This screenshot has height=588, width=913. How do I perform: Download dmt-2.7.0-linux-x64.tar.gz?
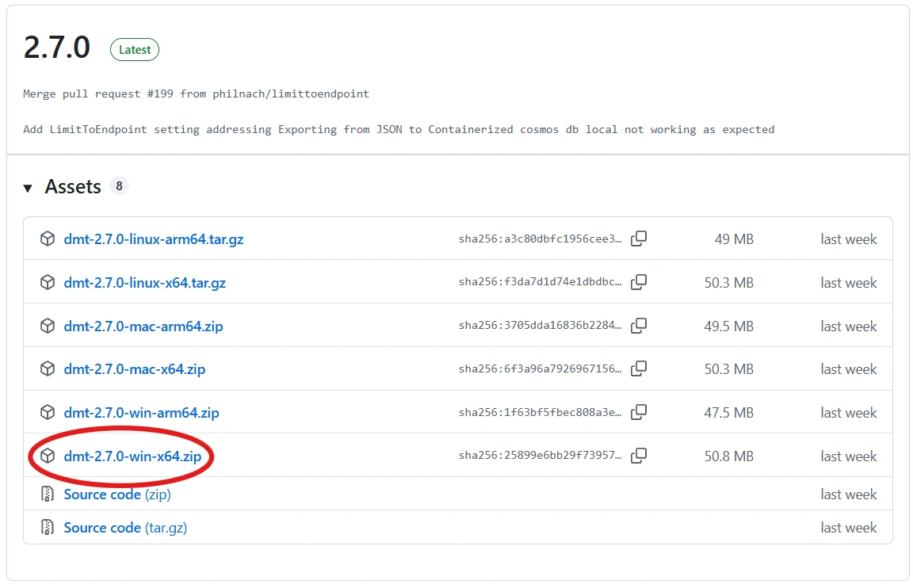(x=144, y=282)
